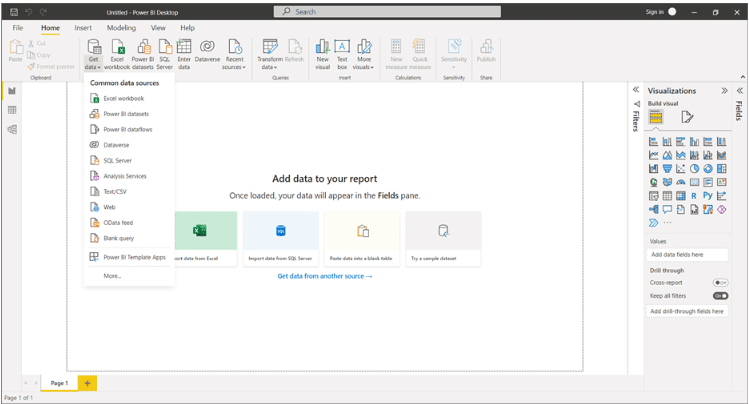
Task: Insert a Text box from ribbon
Action: (342, 54)
